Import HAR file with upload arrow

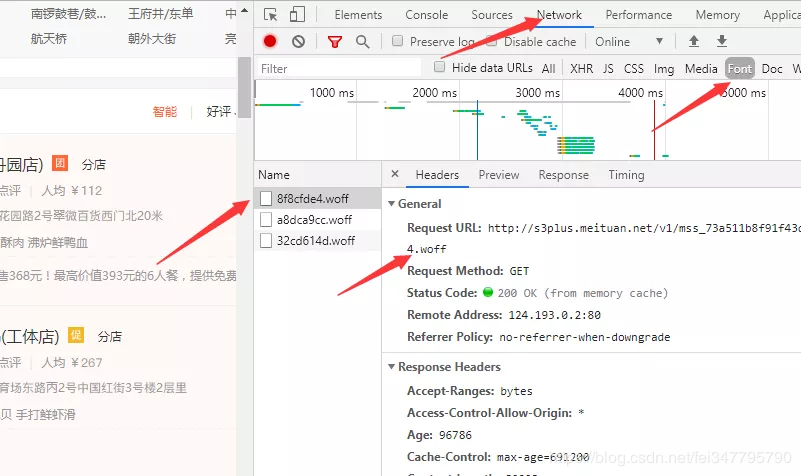(694, 41)
